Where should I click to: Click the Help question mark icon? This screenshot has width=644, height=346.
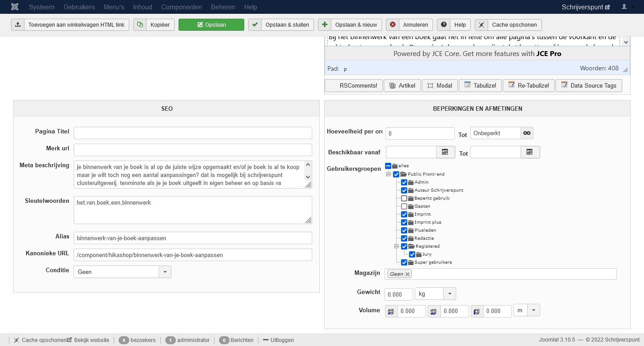click(444, 25)
